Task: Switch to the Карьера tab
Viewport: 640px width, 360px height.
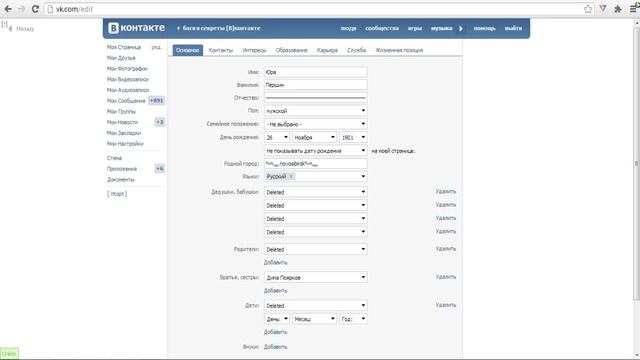Action: click(327, 50)
